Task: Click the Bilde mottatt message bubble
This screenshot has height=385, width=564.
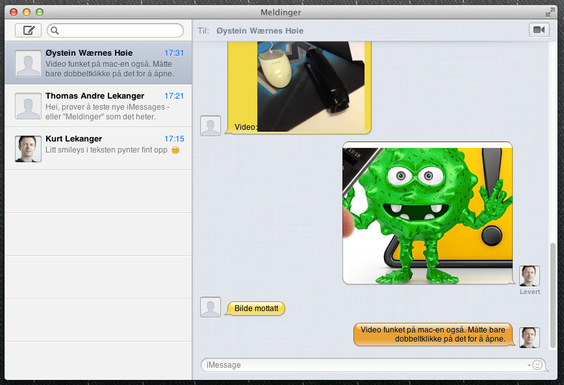Action: pos(256,308)
